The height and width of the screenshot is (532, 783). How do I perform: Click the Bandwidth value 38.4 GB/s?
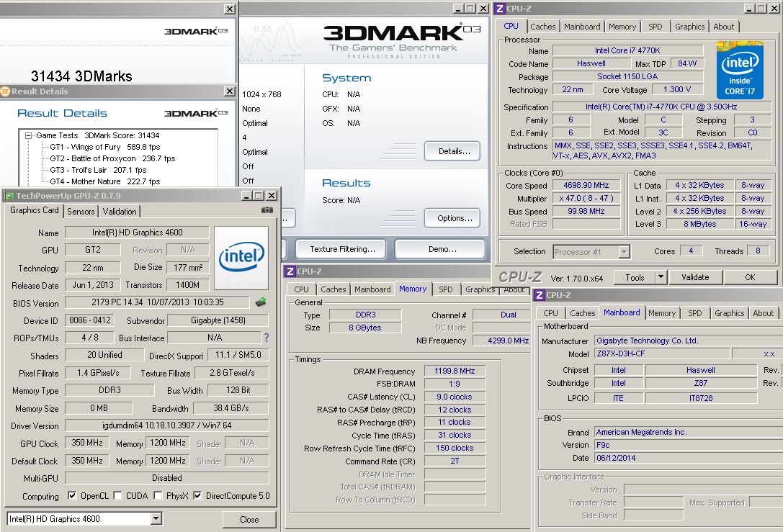[231, 407]
